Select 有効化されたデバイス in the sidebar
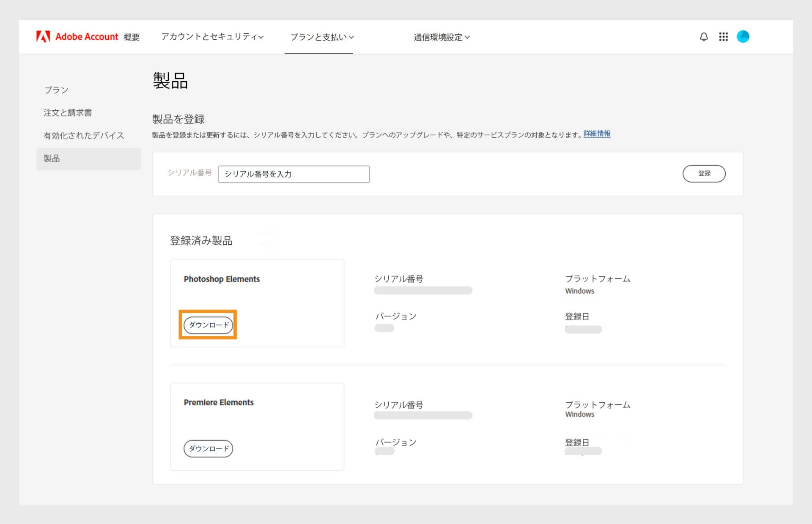This screenshot has height=524, width=812. tap(84, 136)
